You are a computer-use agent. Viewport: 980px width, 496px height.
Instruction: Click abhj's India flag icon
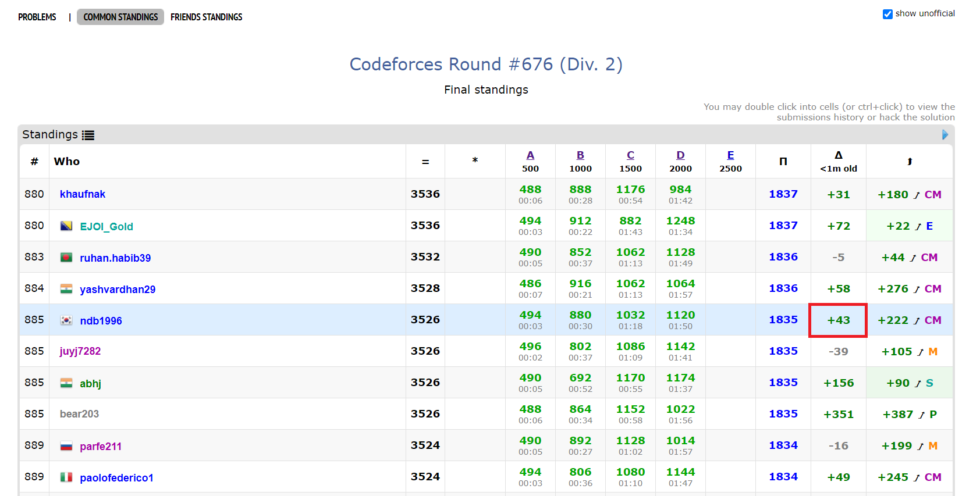click(x=66, y=383)
